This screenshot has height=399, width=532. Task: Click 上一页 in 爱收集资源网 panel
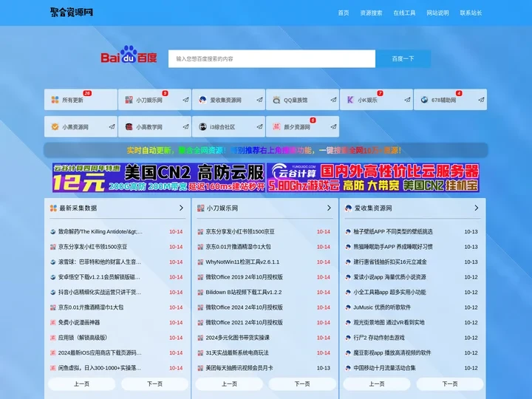pos(377,383)
